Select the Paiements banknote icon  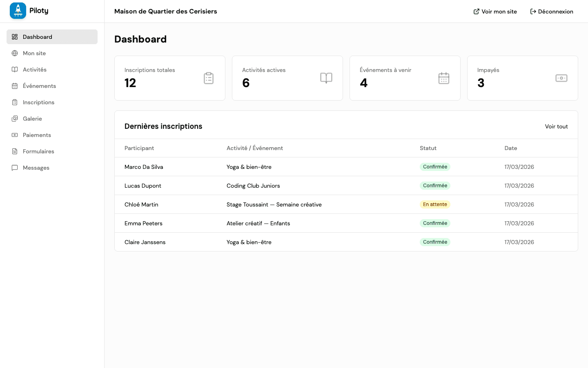click(15, 135)
